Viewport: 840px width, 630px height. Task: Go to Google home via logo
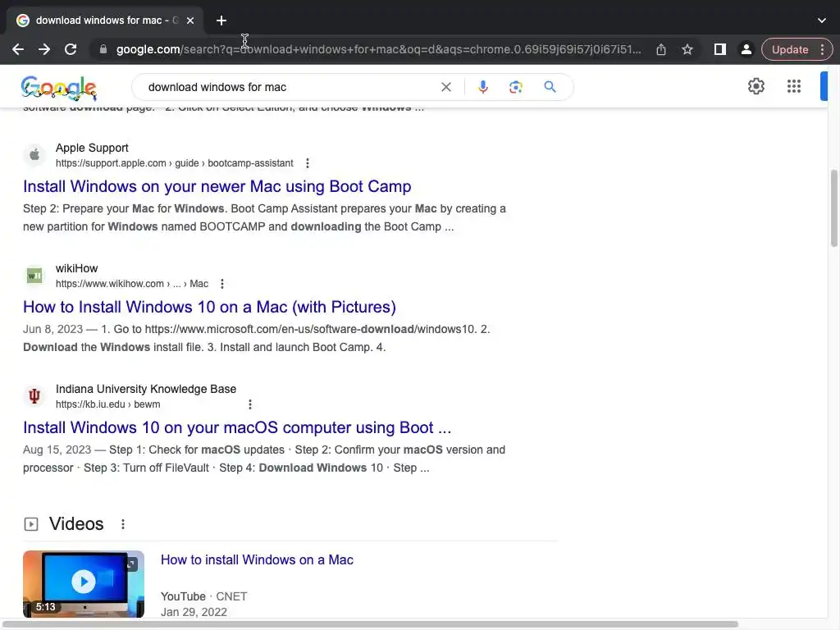pos(59,88)
